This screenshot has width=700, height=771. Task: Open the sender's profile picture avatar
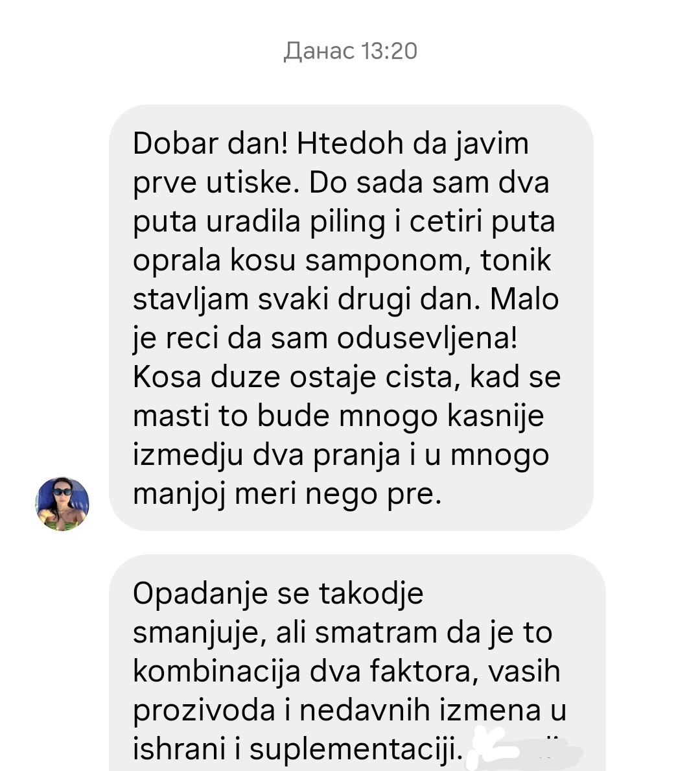tap(62, 504)
